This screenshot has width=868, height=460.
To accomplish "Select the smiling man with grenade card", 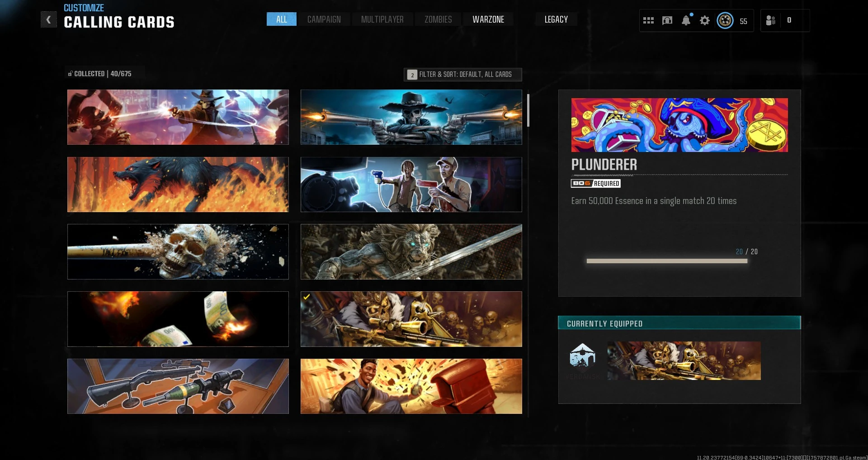I will 411,386.
